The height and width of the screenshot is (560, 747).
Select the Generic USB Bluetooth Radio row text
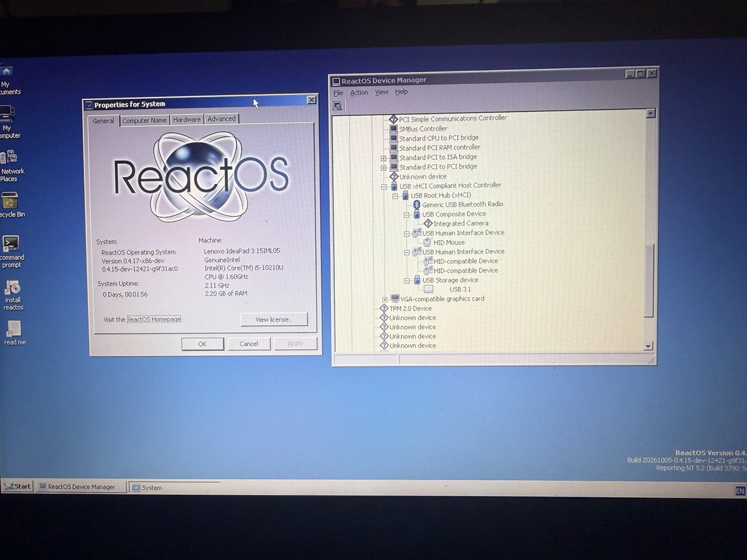(463, 204)
